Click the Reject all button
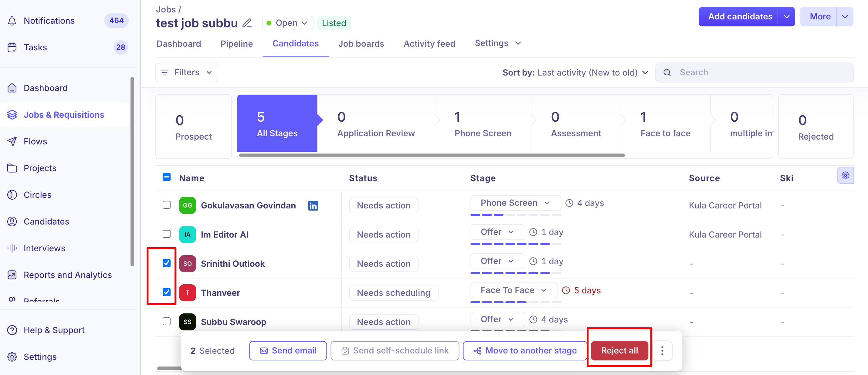 point(619,350)
